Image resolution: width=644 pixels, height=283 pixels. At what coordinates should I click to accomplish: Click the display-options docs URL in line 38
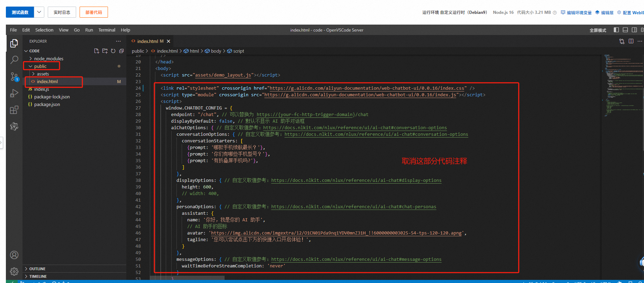(356, 180)
